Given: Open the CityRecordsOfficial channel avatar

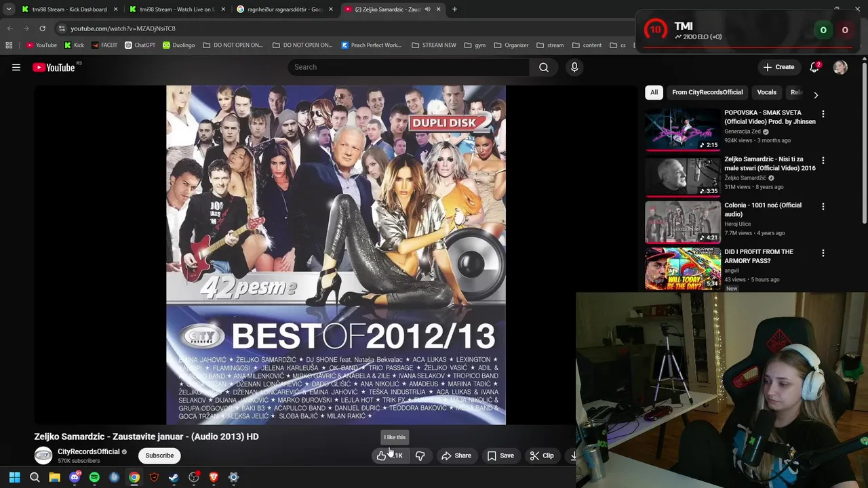Looking at the screenshot, I should [x=43, y=455].
